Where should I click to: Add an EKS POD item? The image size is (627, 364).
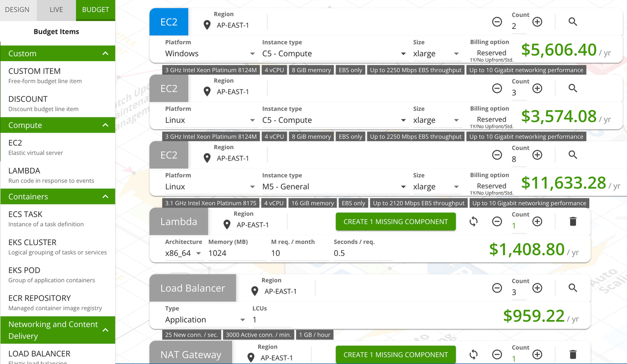click(57, 275)
